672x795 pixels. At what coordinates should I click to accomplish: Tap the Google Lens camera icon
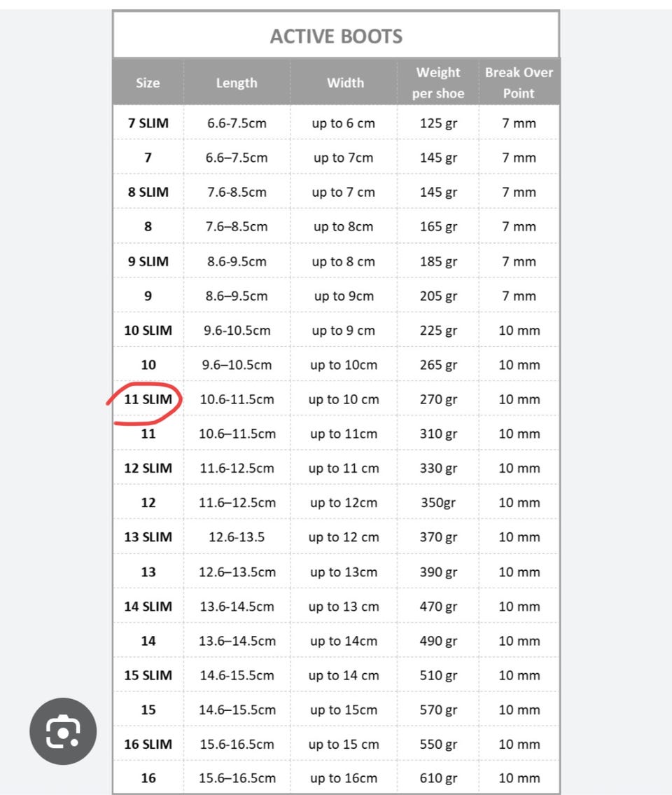pos(63,731)
